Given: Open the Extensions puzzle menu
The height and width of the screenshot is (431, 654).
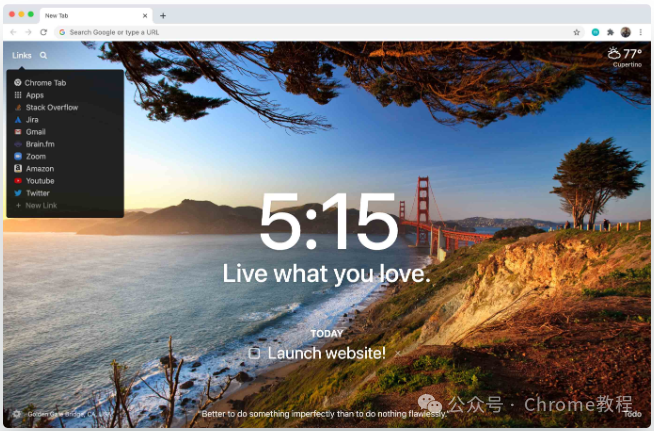Looking at the screenshot, I should (610, 32).
